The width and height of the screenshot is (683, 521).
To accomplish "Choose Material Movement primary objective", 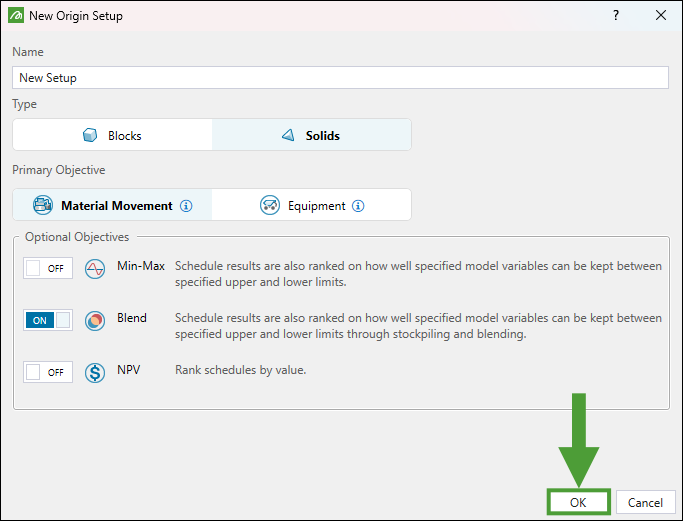I will click(112, 205).
